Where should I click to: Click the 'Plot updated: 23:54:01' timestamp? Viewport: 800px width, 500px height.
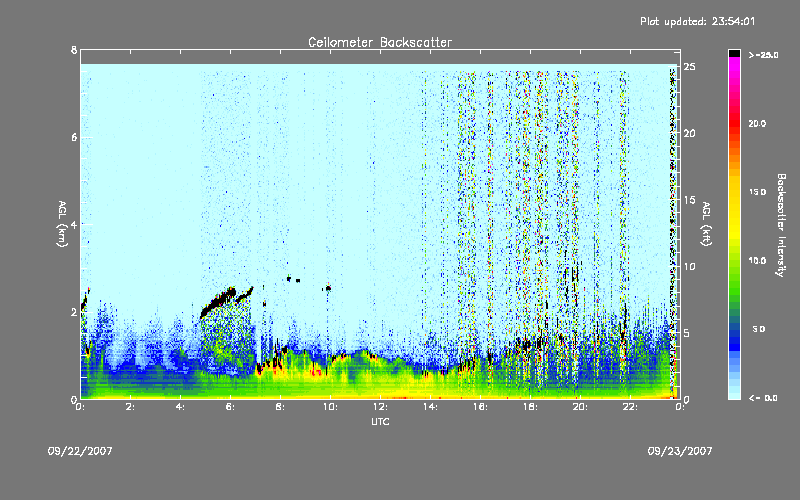pyautogui.click(x=697, y=21)
